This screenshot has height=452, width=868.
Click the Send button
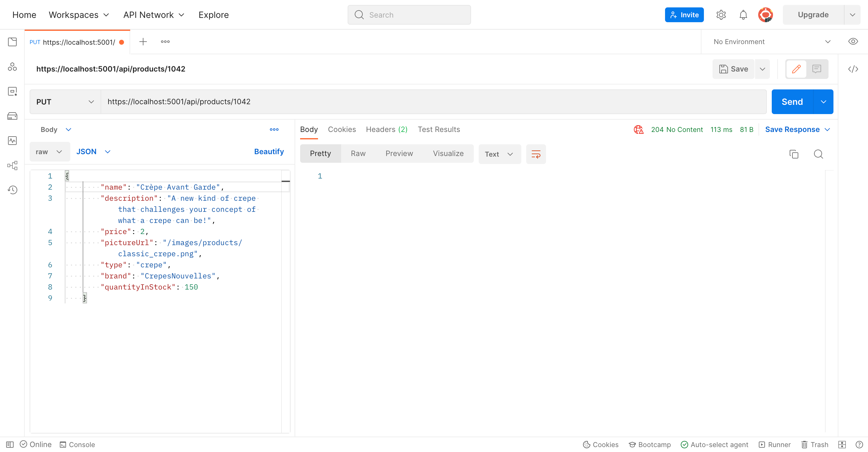(792, 102)
